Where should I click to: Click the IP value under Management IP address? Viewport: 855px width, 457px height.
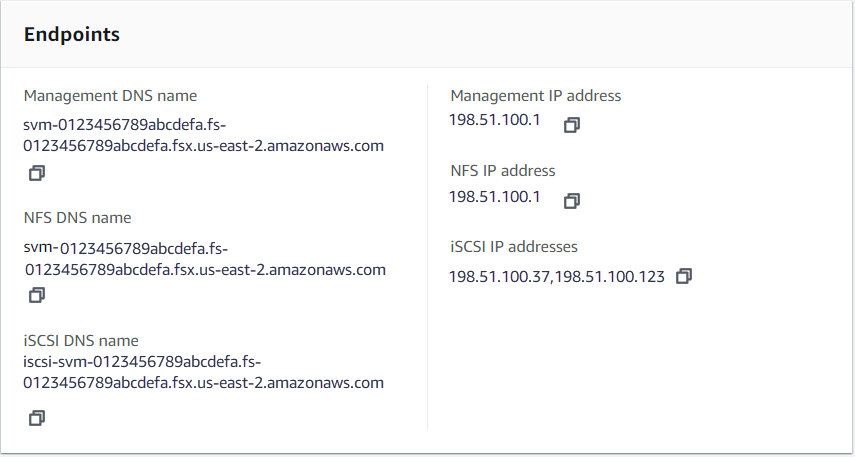click(x=495, y=120)
